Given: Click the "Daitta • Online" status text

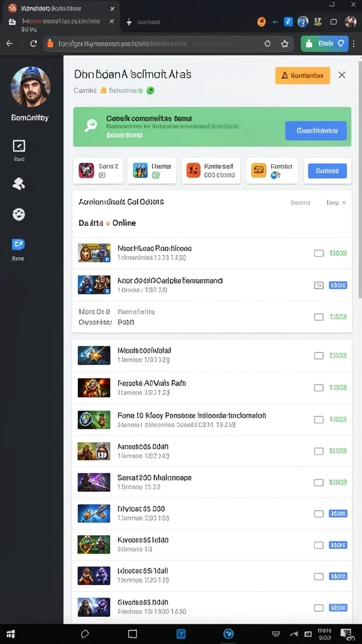Looking at the screenshot, I should 107,223.
